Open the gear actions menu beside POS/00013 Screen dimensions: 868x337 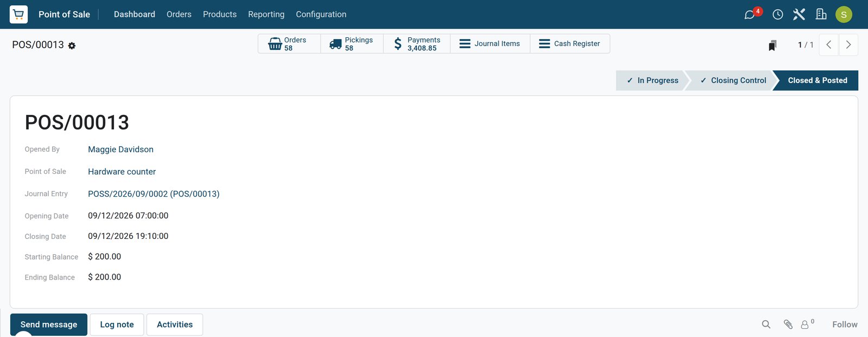pyautogui.click(x=72, y=46)
